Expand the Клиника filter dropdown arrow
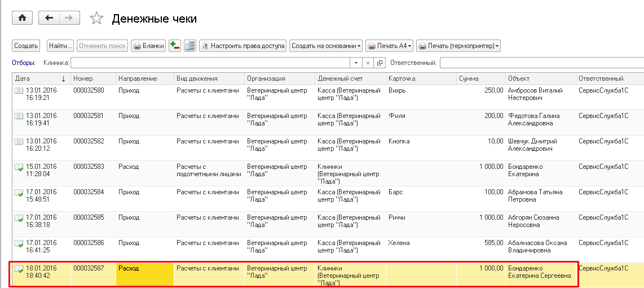 [x=356, y=63]
